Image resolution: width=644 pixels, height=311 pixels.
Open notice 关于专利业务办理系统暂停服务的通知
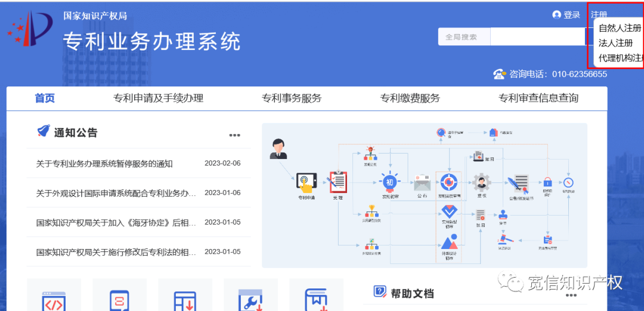tap(104, 164)
